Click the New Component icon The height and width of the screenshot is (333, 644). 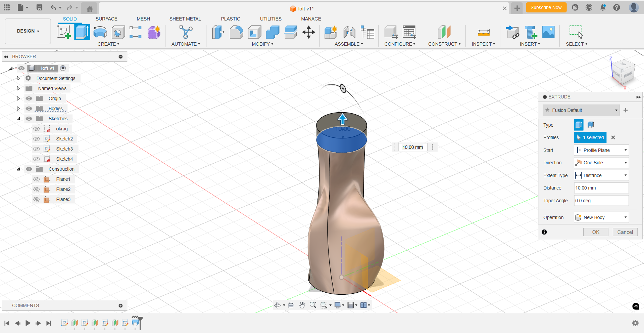click(331, 32)
